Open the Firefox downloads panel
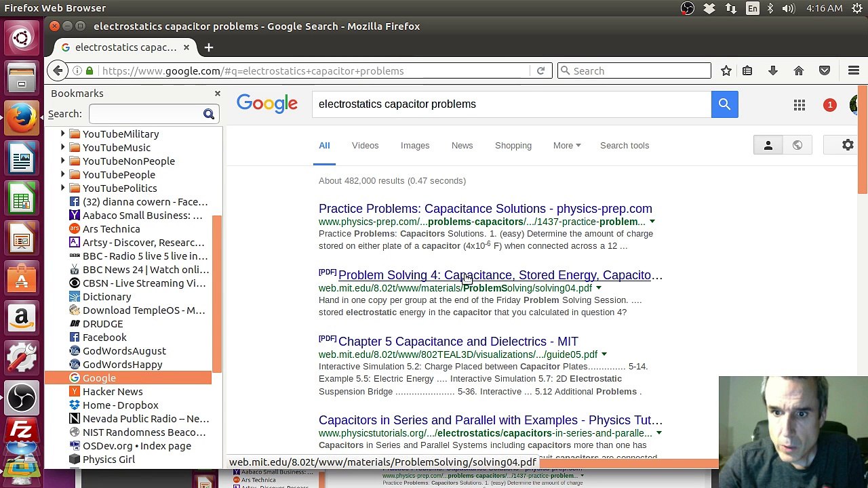The height and width of the screenshot is (488, 868). click(x=772, y=70)
